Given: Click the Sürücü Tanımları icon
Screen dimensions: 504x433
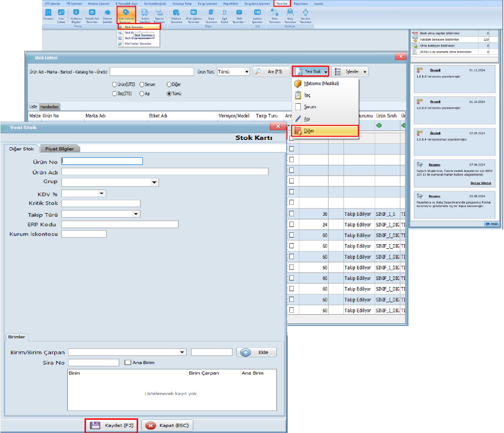Looking at the screenshot, I should (x=305, y=15).
